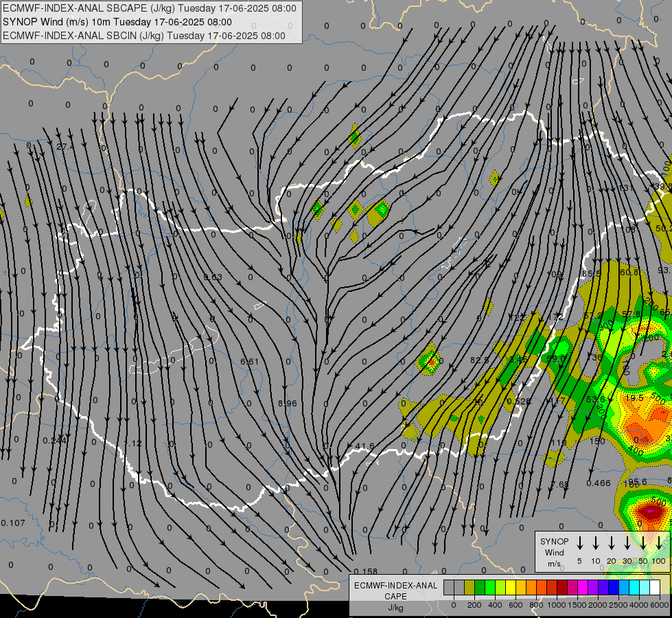Screen dimensions: 672x618
Task: Pick the white 6000 J/kg legend swatch
Action: [655, 587]
